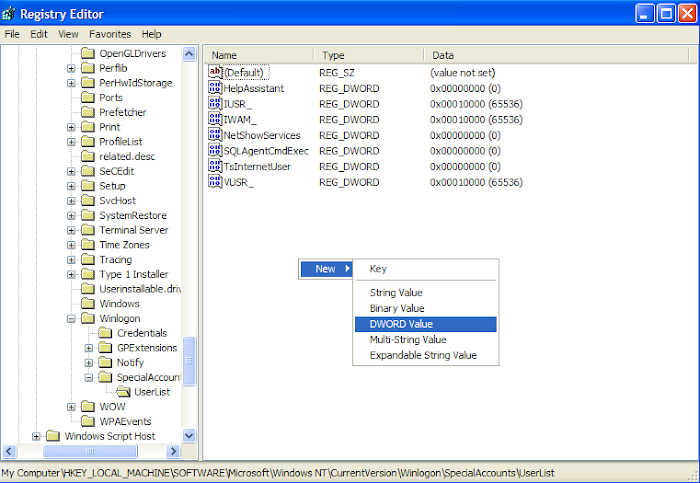Open the View menu
The width and height of the screenshot is (700, 483).
point(68,34)
